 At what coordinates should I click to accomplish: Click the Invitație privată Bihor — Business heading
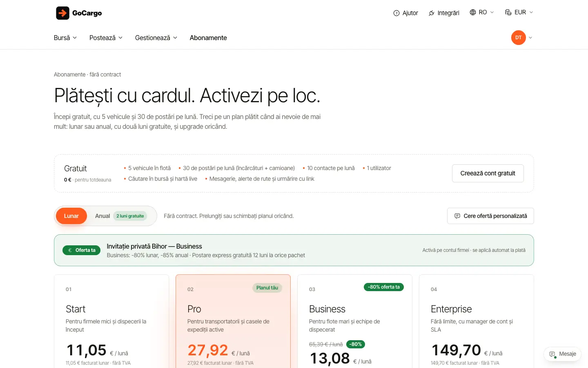[154, 246]
